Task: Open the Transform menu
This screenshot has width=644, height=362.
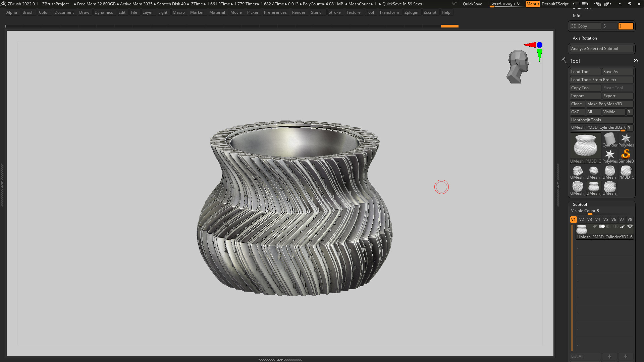Action: [389, 12]
